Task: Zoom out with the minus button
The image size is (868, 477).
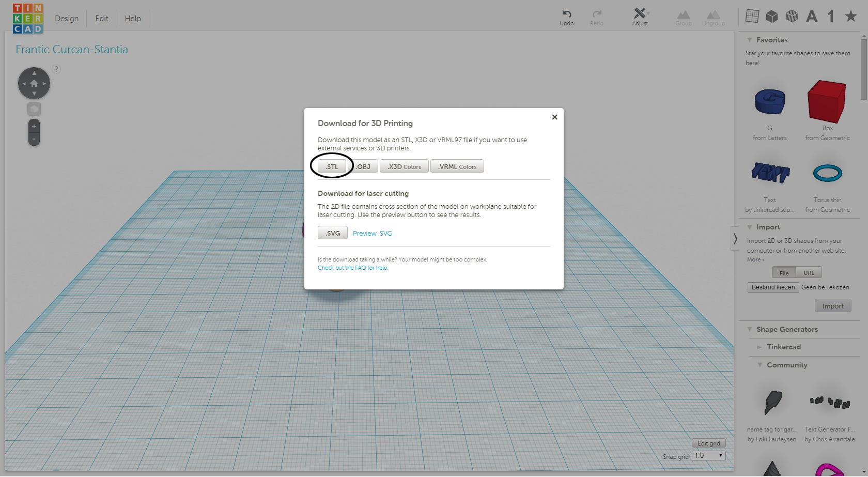Action: [x=34, y=139]
